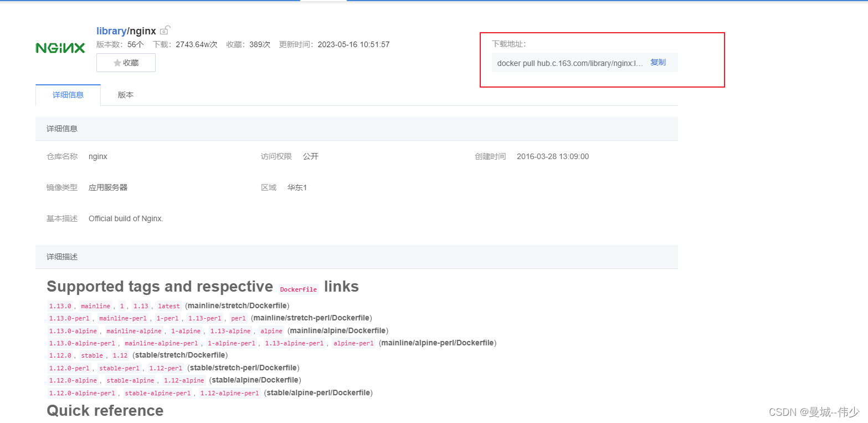
Task: Click the 1.13.0 tag text
Action: pos(60,306)
